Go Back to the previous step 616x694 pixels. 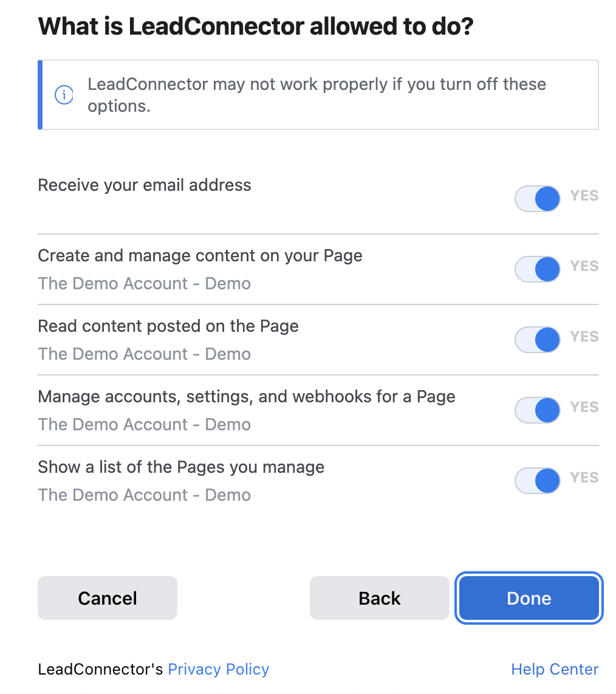379,598
